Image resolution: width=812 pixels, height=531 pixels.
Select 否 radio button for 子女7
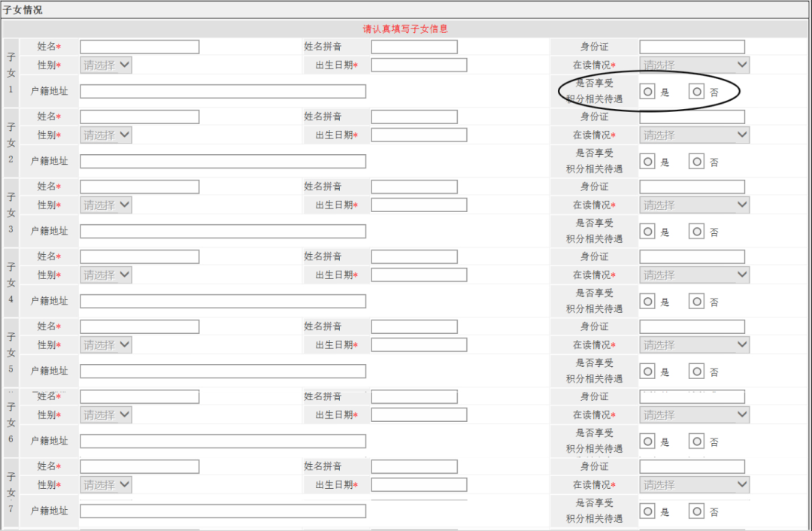[x=697, y=511]
